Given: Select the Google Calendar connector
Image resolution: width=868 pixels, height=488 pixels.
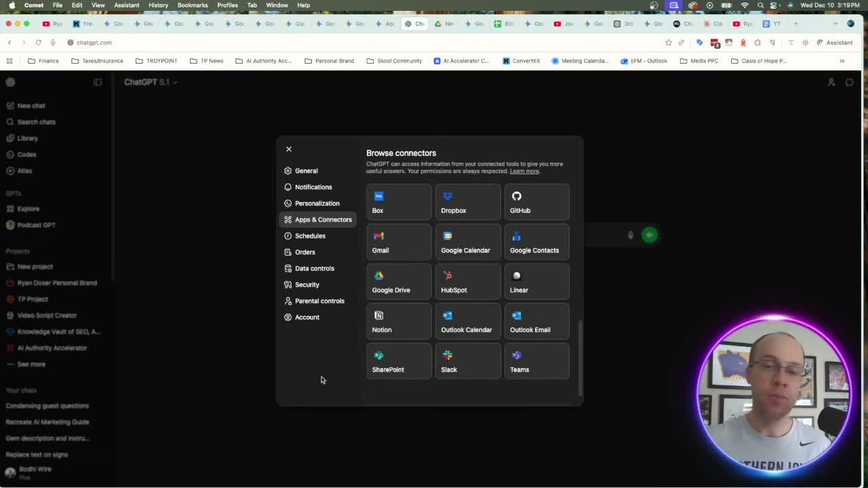Looking at the screenshot, I should [468, 242].
